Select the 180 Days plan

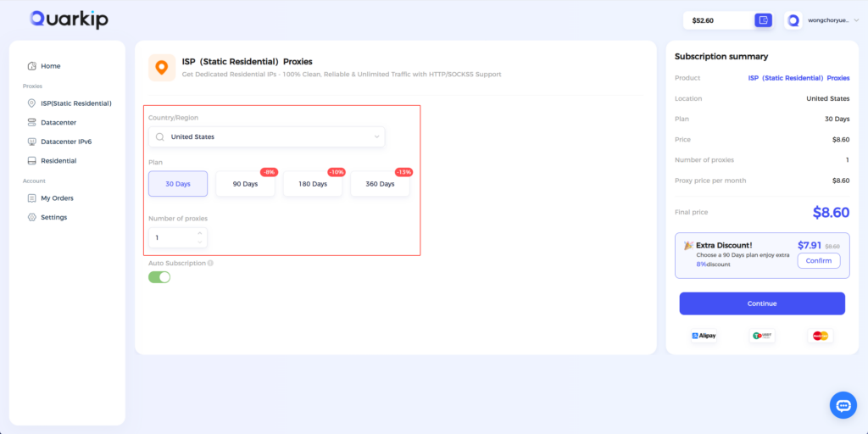click(x=313, y=184)
